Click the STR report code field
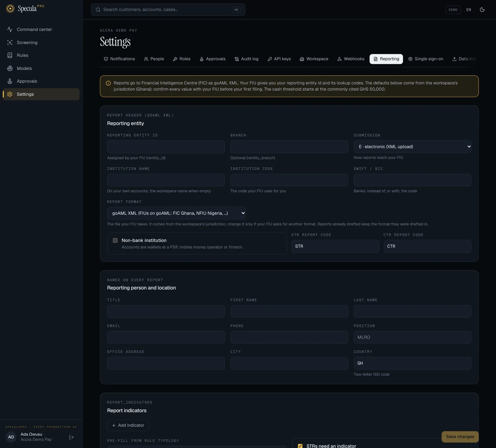Viewport: 496px width, 448px height. click(x=335, y=246)
